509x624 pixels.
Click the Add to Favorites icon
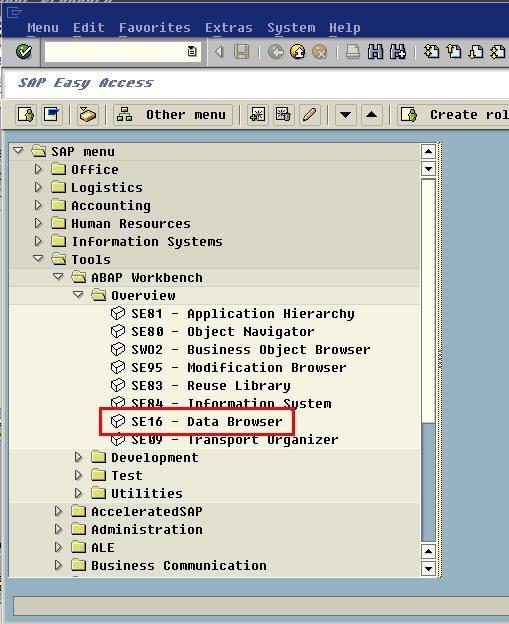pos(257,115)
